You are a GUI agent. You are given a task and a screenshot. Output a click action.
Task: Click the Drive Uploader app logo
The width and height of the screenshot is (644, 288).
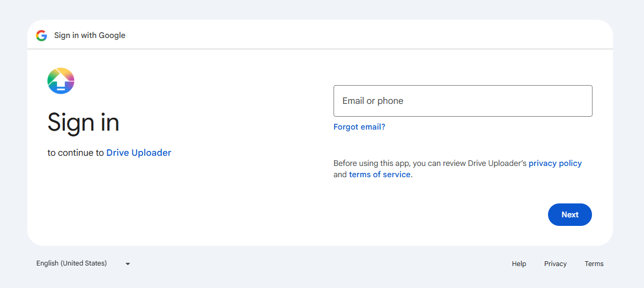[x=61, y=81]
